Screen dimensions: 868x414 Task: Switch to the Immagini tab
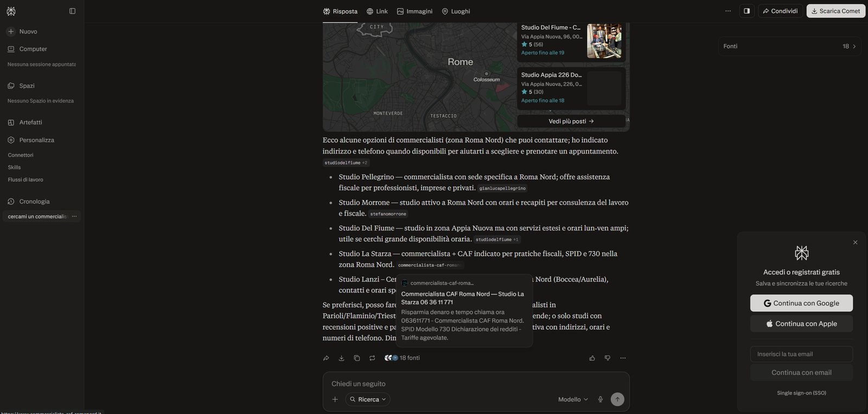click(414, 11)
